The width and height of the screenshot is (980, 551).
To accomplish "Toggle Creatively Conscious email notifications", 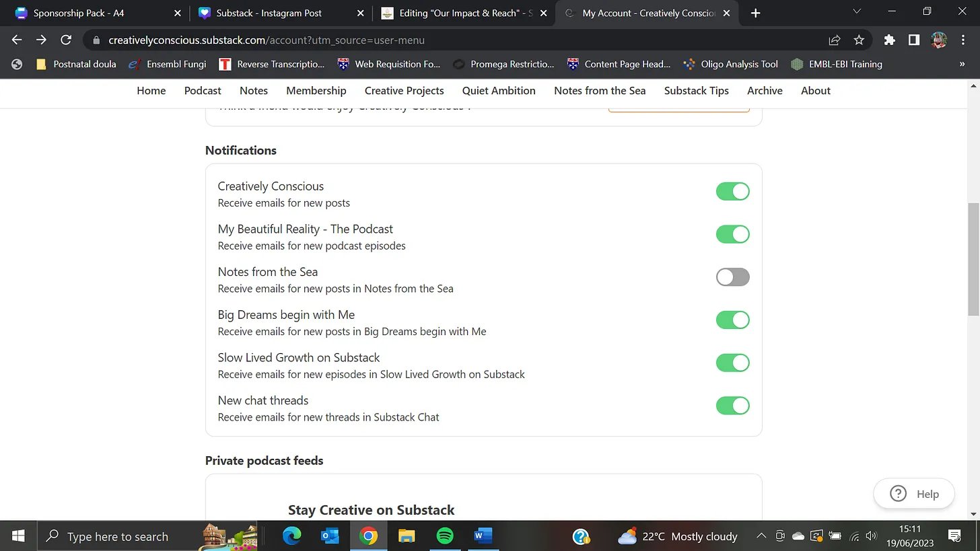I will point(732,192).
